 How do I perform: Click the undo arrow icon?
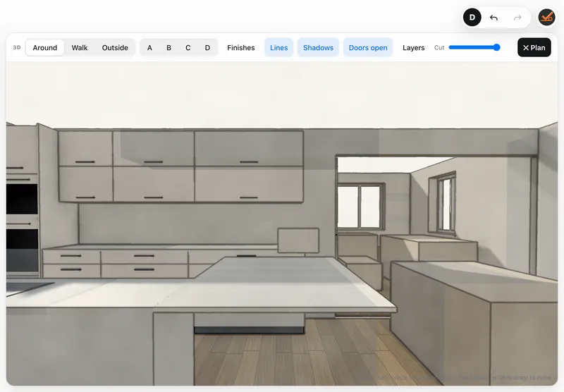coord(494,18)
